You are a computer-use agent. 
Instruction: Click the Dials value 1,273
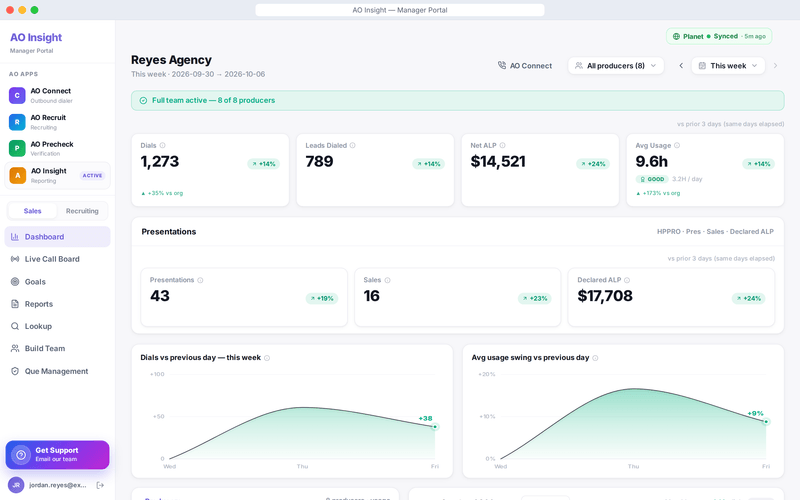(160, 162)
